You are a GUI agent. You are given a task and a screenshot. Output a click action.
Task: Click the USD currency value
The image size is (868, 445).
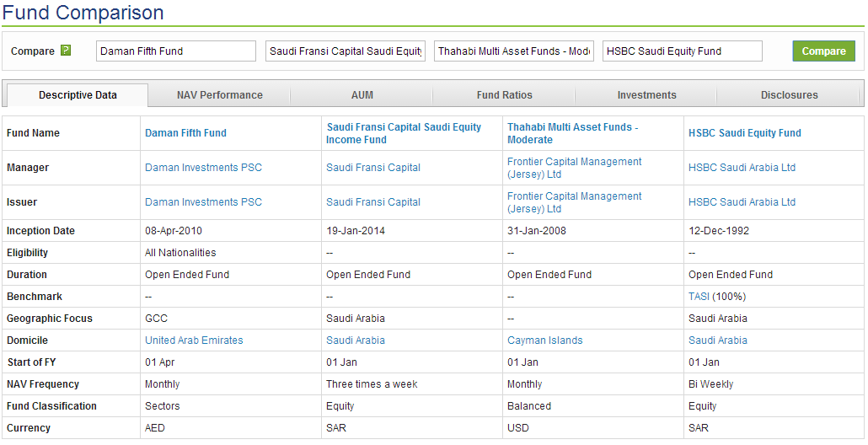coord(518,428)
